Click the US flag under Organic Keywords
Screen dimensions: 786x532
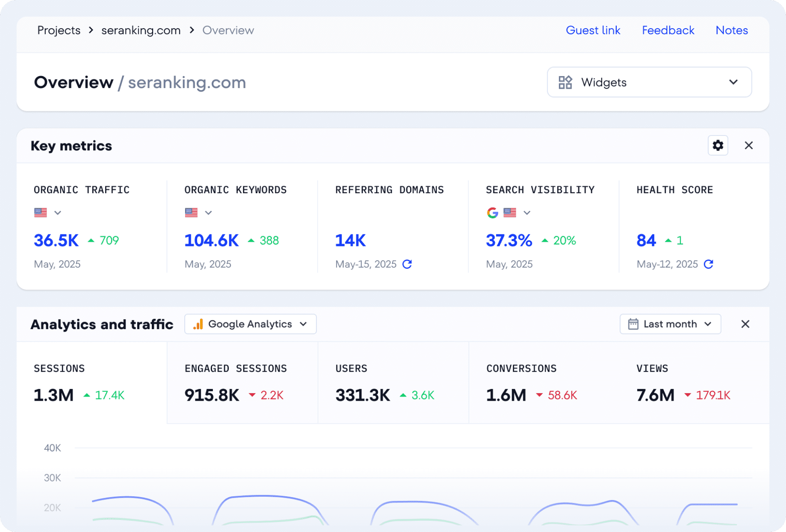pyautogui.click(x=191, y=213)
